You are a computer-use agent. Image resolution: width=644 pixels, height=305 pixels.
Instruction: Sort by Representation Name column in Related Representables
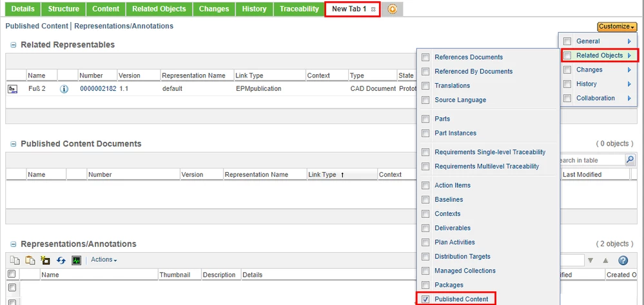[197, 75]
